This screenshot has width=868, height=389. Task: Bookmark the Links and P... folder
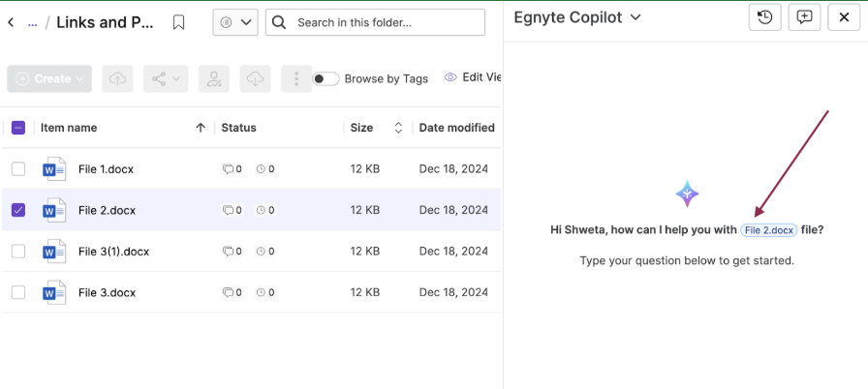(x=178, y=22)
